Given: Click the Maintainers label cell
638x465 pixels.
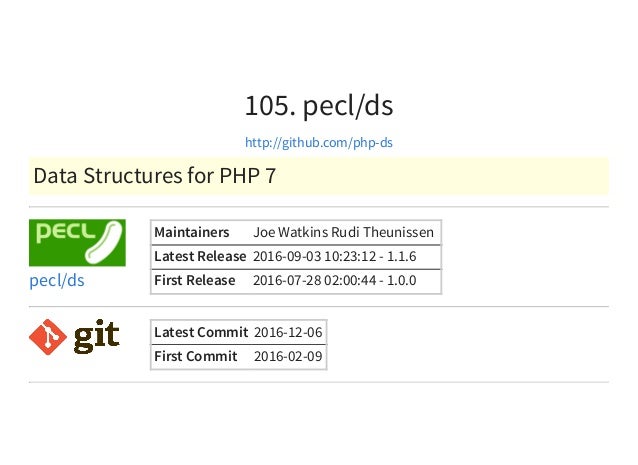Looking at the screenshot, I should (192, 232).
